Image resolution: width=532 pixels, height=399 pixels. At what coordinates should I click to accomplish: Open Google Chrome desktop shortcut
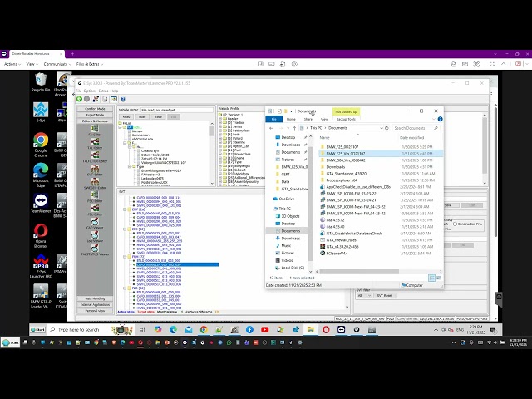pos(41,145)
